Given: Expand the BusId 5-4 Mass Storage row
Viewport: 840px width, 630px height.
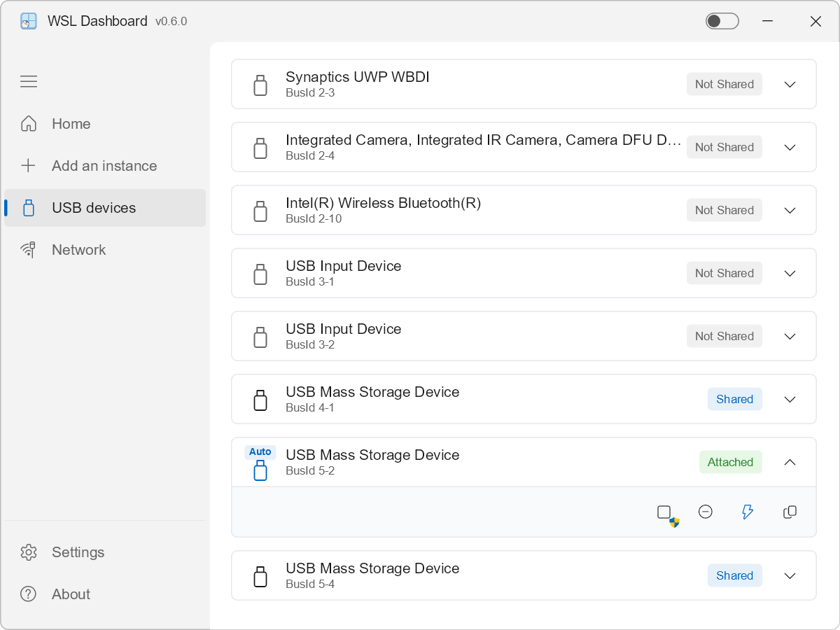Looking at the screenshot, I should (790, 576).
